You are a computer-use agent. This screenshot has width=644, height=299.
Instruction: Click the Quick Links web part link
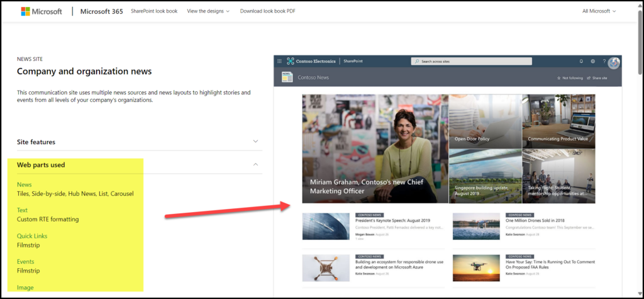32,236
